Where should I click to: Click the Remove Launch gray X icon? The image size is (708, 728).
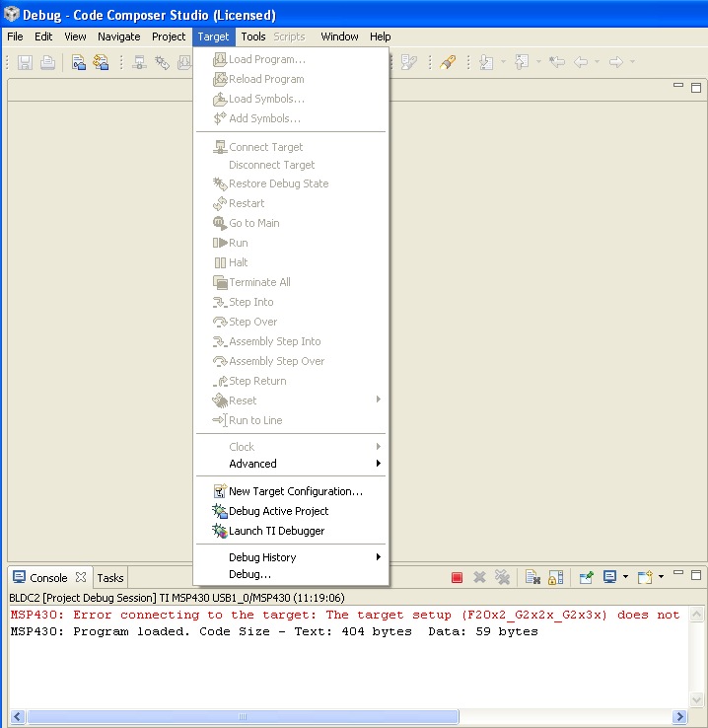click(x=479, y=577)
